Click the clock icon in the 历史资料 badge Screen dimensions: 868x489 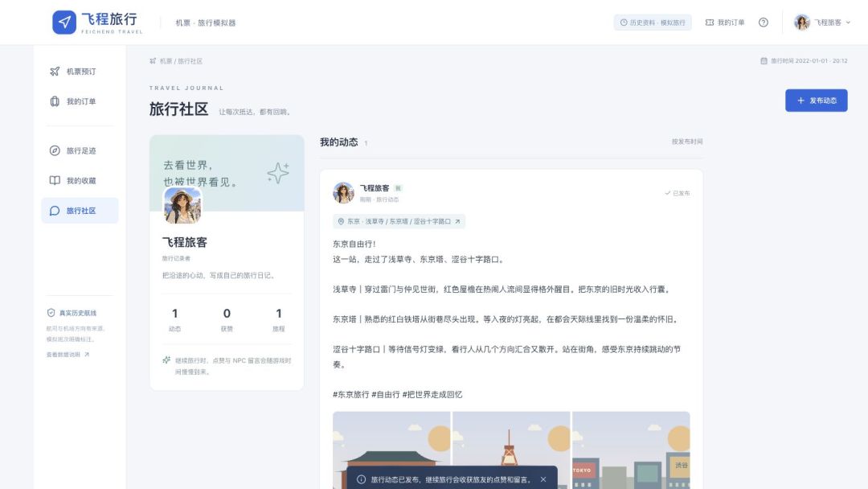[624, 23]
